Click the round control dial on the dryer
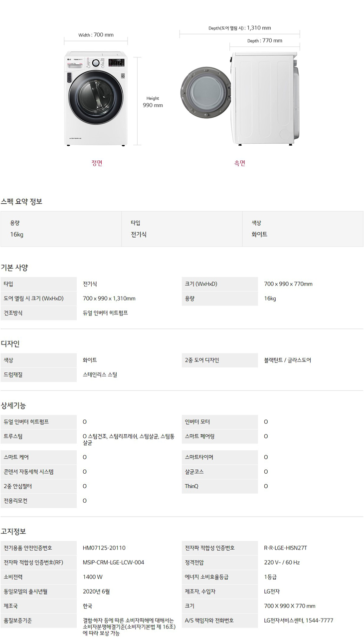 click(97, 63)
